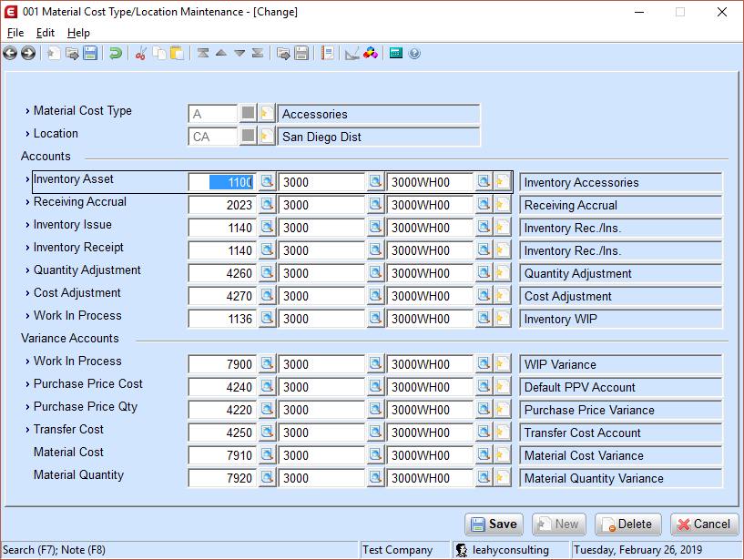Expand the Quantity Adjustment label chevron
Image resolution: width=744 pixels, height=560 pixels.
27,270
